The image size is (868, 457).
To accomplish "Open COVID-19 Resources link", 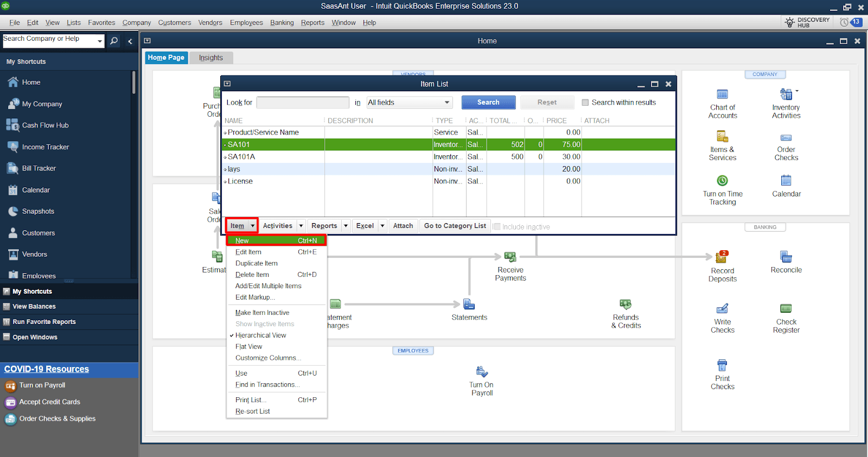I will tap(47, 369).
